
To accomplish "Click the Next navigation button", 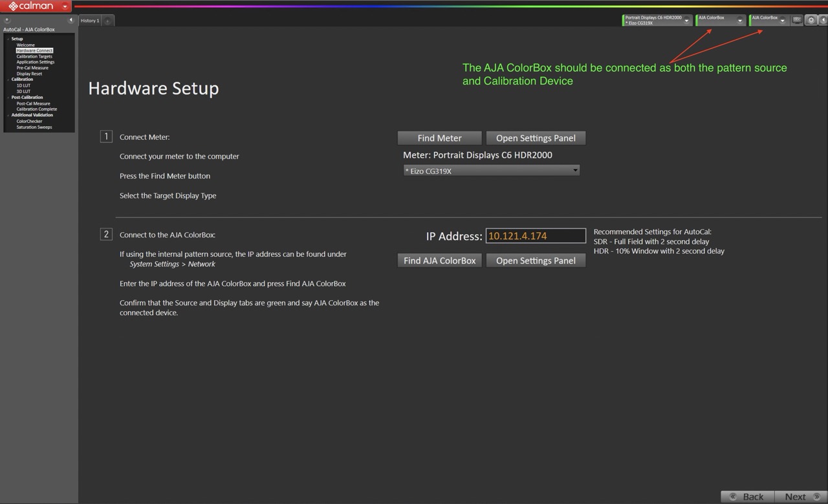I will [x=801, y=497].
